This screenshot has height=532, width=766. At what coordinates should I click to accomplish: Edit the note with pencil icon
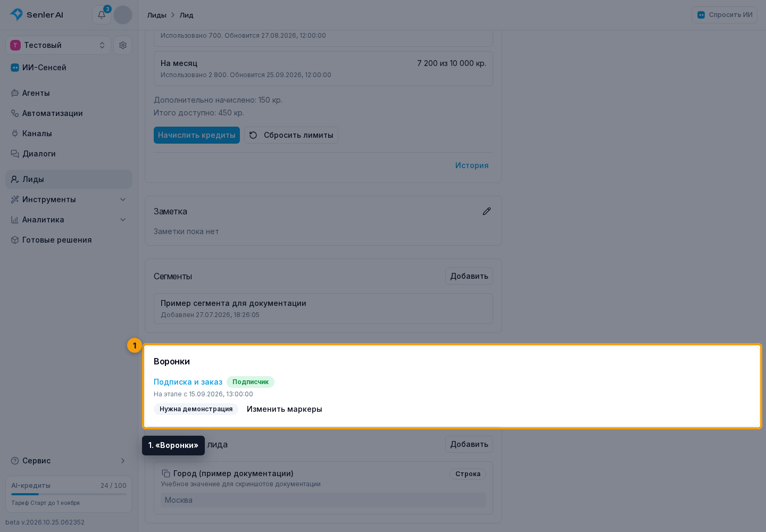[x=487, y=211]
